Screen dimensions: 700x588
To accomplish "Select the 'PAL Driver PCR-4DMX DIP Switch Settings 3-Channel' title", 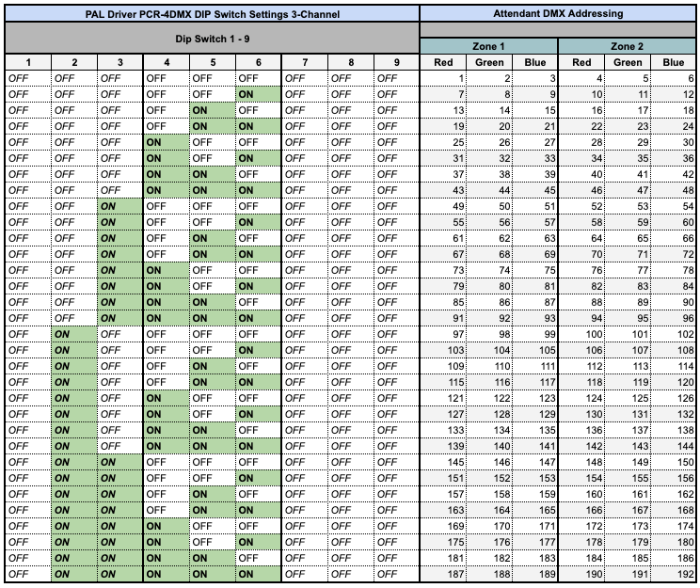I will pyautogui.click(x=213, y=14).
